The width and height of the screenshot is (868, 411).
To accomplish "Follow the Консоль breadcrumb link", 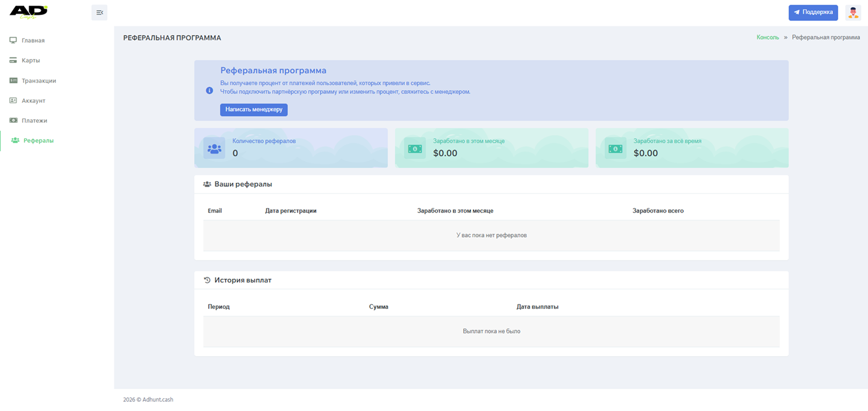I will pyautogui.click(x=767, y=37).
